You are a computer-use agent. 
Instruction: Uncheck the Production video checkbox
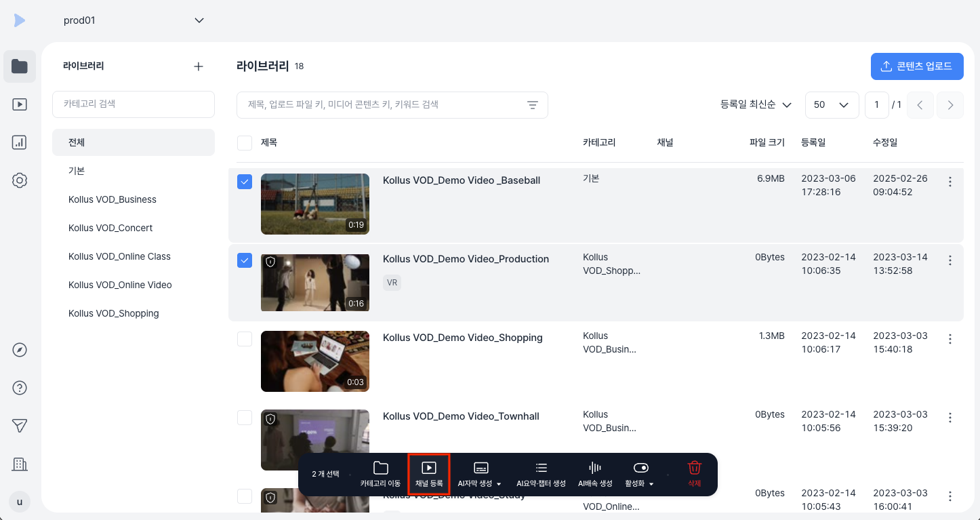click(x=245, y=260)
